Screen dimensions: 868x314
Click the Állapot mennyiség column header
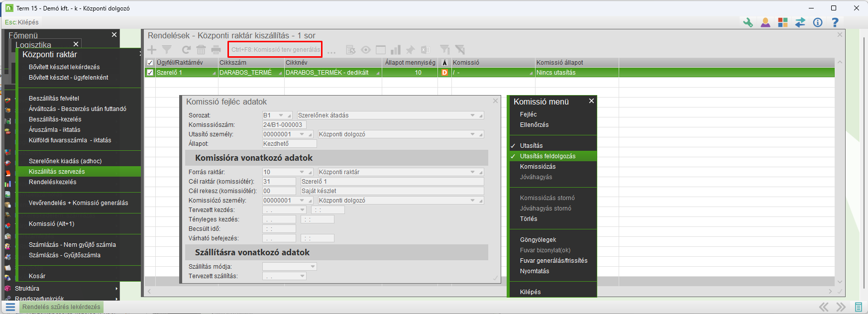pos(410,63)
